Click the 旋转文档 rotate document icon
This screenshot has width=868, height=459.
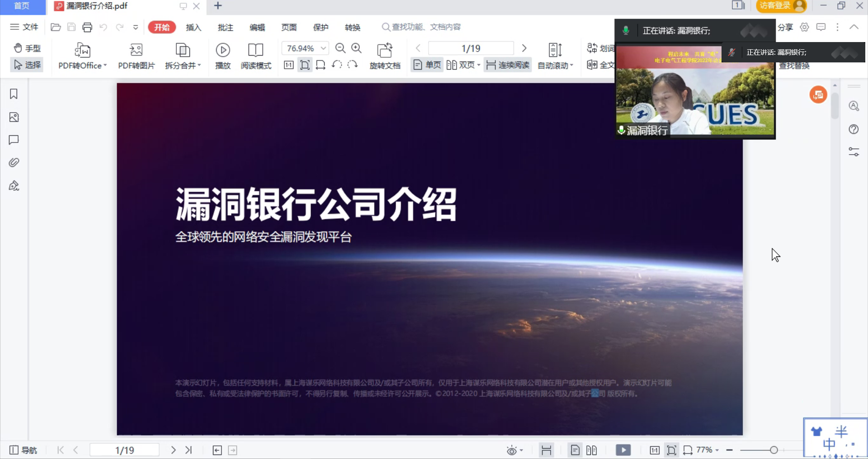pyautogui.click(x=385, y=50)
